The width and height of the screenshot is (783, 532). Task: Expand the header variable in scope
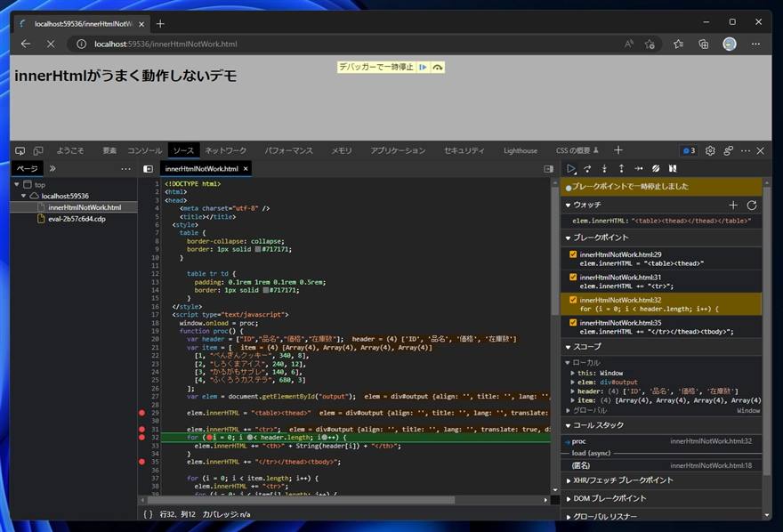(x=573, y=391)
